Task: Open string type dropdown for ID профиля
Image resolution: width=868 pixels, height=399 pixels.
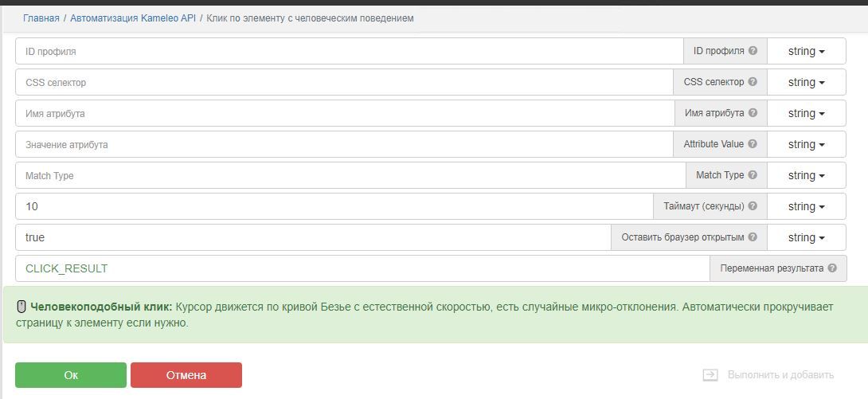Action: pos(806,51)
